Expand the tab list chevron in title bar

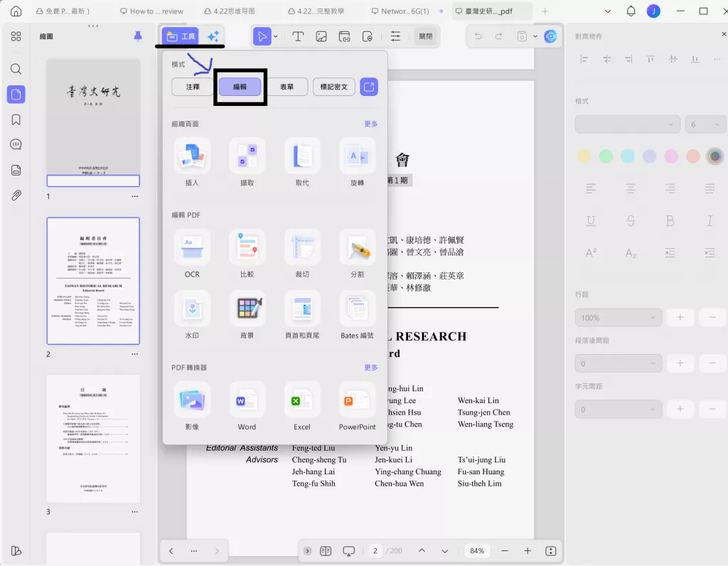point(607,11)
